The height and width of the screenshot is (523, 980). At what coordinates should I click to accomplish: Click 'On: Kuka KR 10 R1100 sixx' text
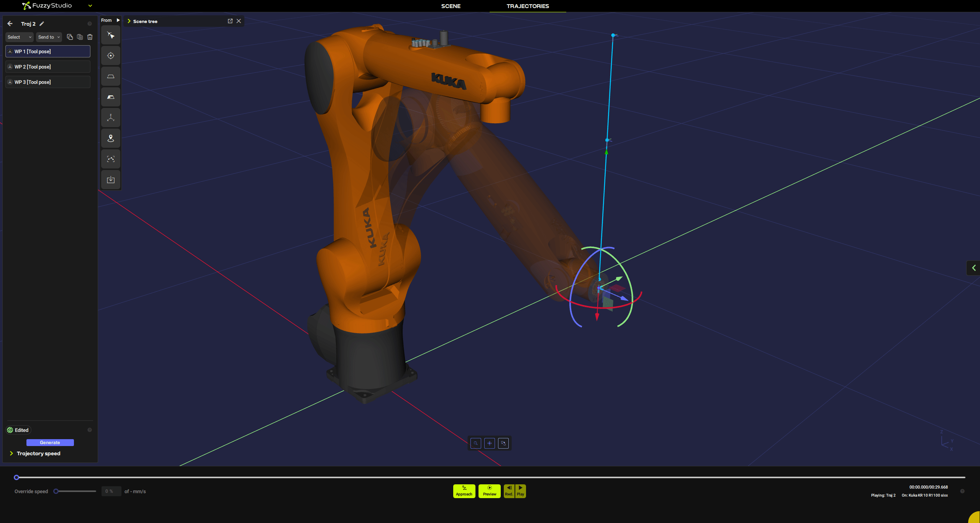click(x=924, y=495)
